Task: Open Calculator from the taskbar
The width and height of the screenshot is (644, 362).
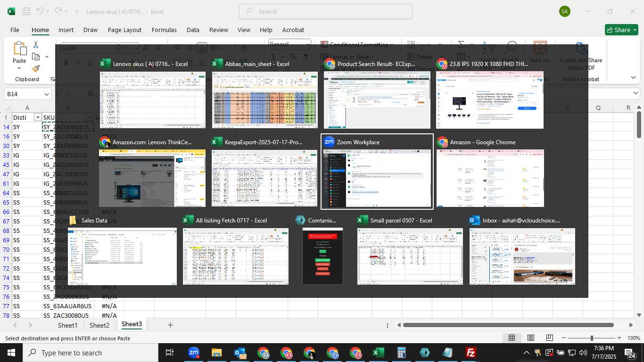Action: 401,353
